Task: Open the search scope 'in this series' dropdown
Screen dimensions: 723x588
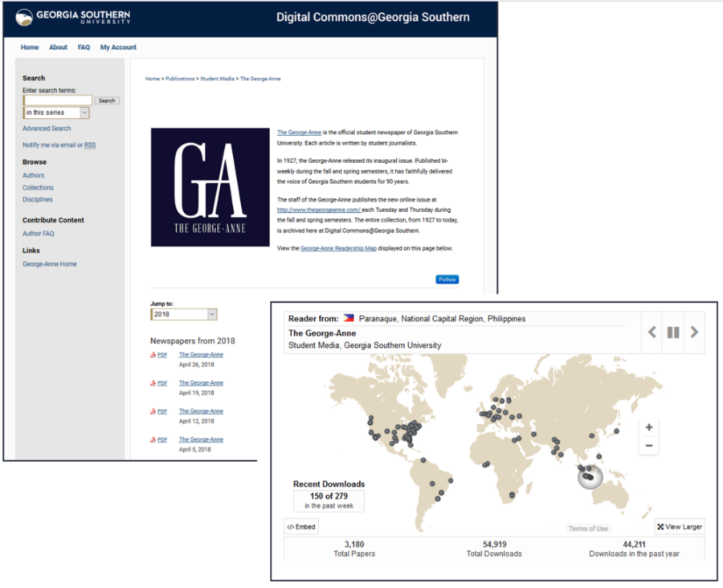Action: [x=55, y=112]
